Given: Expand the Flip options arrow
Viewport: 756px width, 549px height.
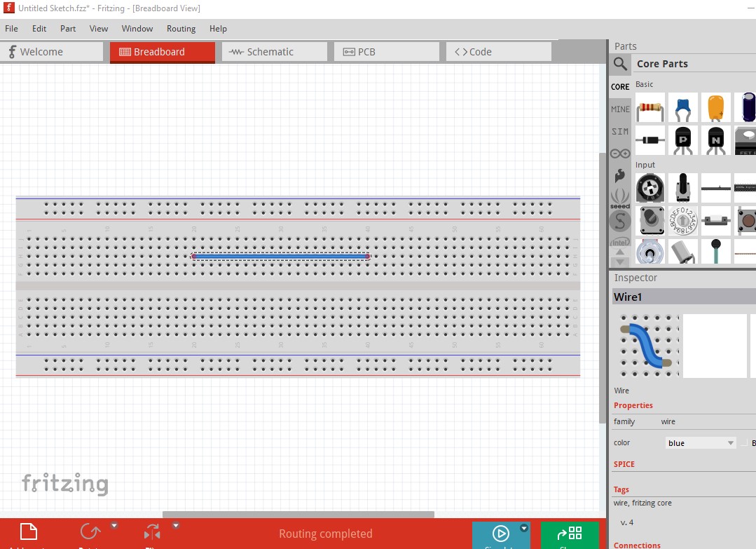Looking at the screenshot, I should pyautogui.click(x=176, y=525).
